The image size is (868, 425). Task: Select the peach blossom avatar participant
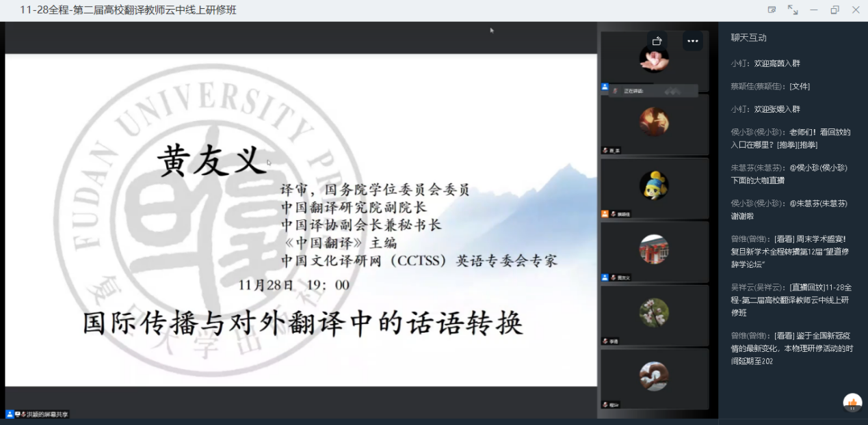click(654, 312)
